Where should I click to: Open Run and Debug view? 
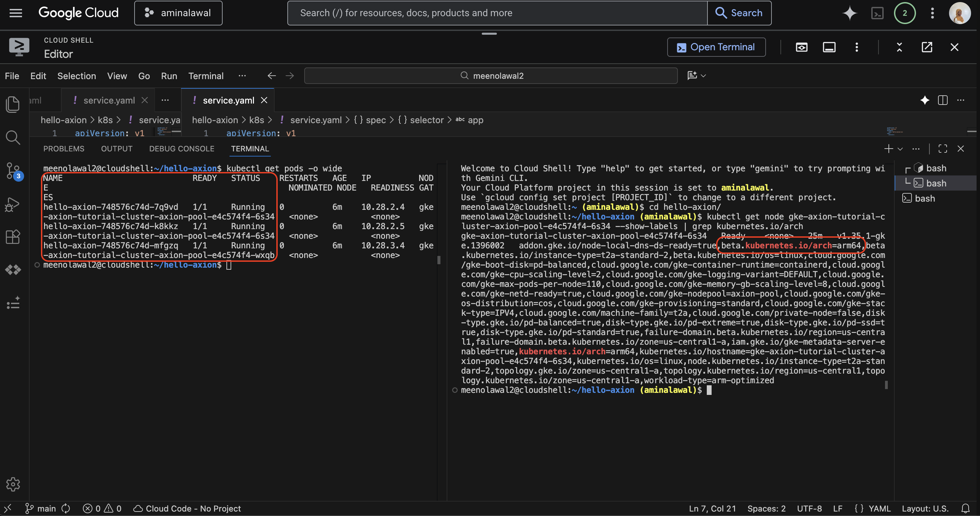13,204
